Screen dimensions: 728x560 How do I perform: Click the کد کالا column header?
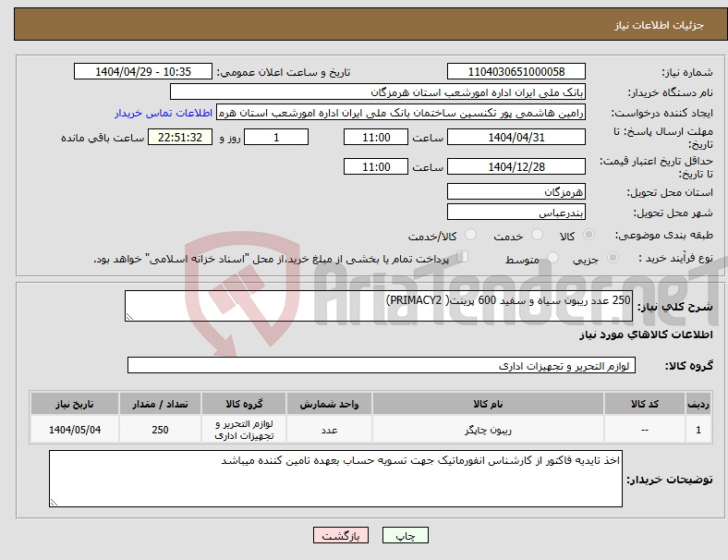(645, 404)
